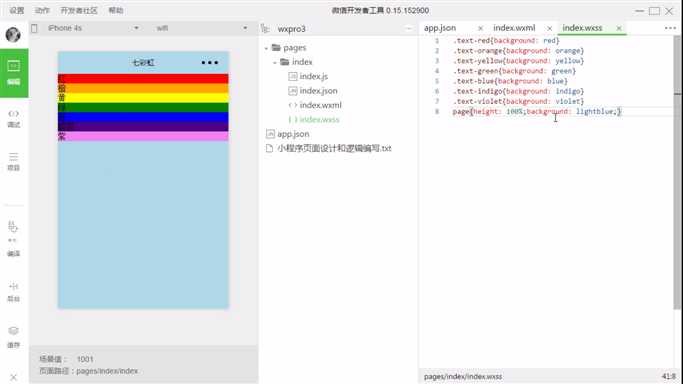Collapse the index folder arrow

tap(275, 63)
